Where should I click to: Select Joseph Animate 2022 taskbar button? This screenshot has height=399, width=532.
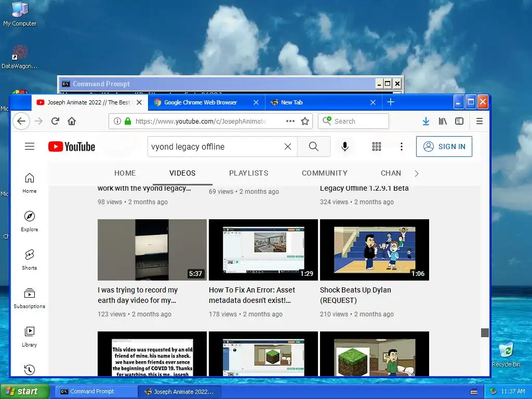click(x=179, y=392)
